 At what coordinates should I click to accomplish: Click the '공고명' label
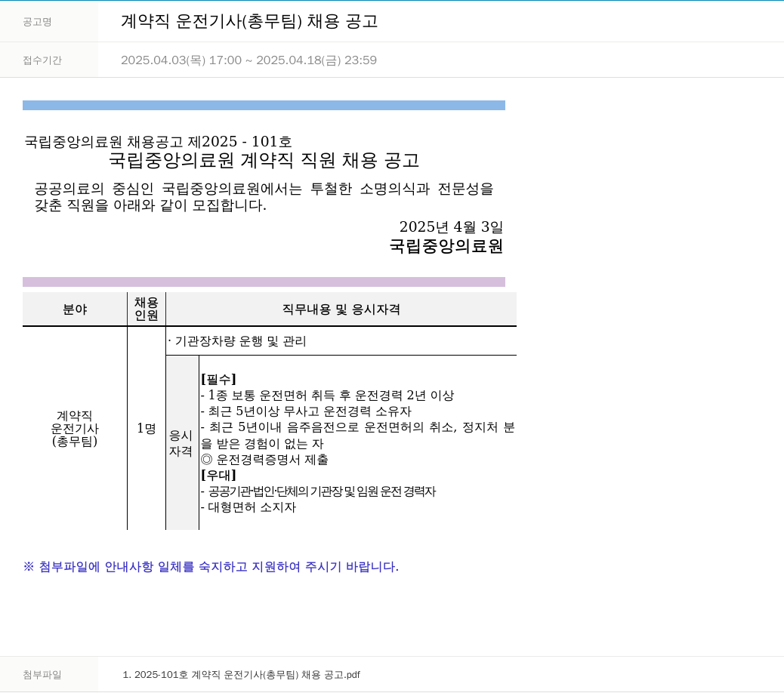pos(37,22)
